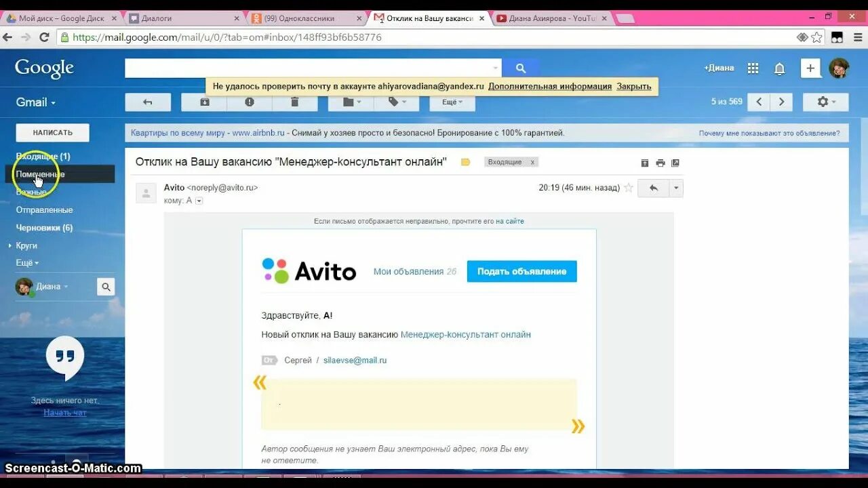Open Входящие (1) folder
The height and width of the screenshot is (488, 868).
tap(43, 157)
